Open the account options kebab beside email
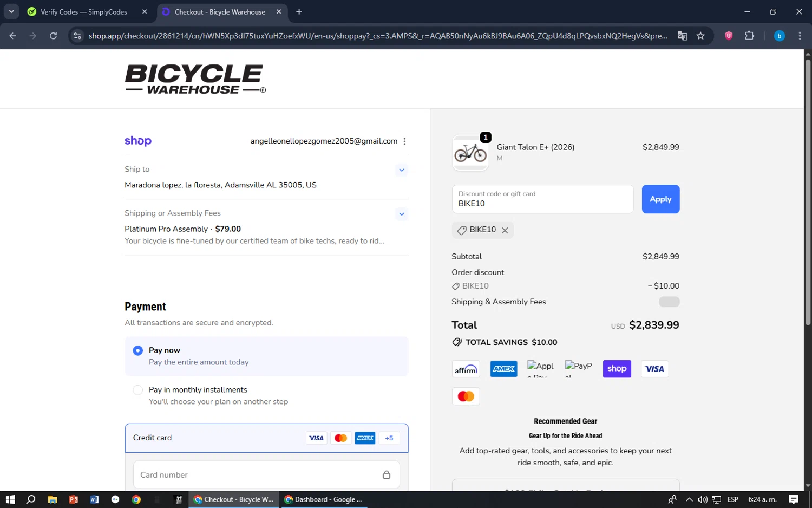 tap(404, 141)
